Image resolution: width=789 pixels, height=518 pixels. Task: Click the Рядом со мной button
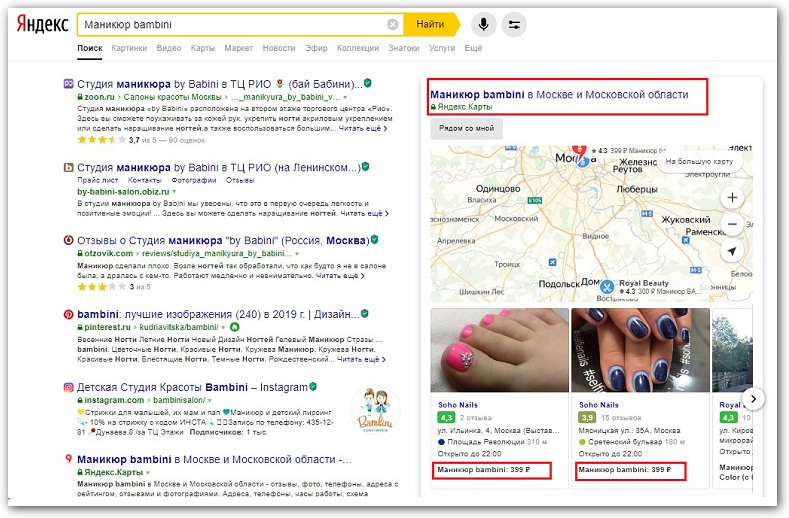point(466,128)
